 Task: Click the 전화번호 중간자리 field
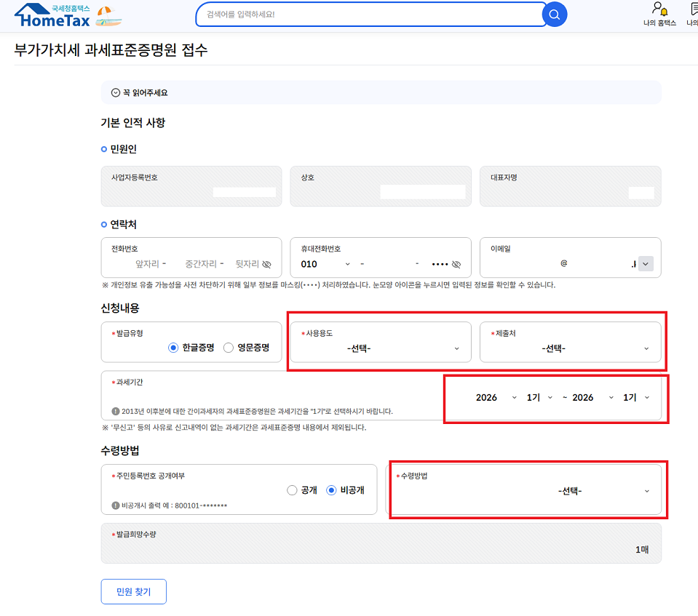click(x=200, y=264)
